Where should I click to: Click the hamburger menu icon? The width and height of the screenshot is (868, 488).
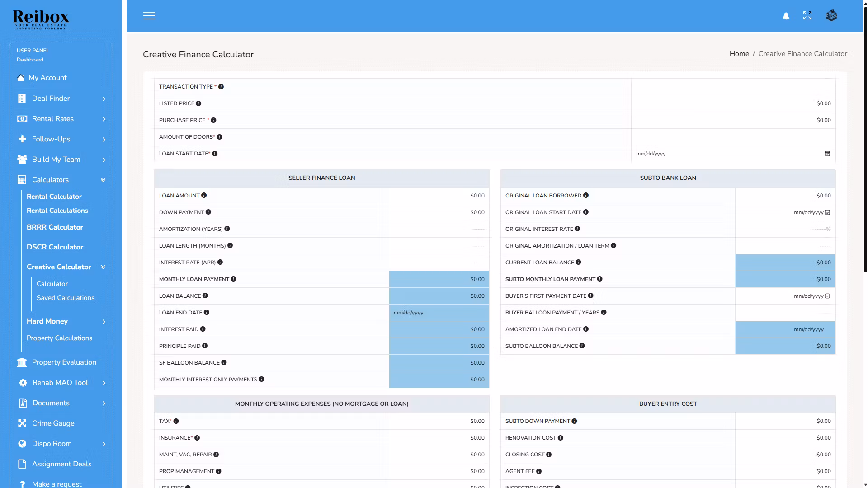pos(149,16)
